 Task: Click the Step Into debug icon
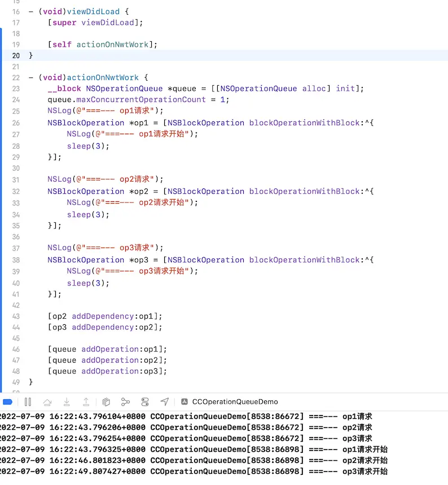pos(67,402)
